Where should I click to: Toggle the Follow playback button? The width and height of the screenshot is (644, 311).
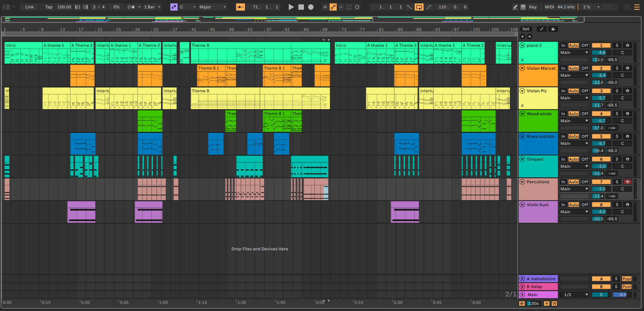click(240, 7)
